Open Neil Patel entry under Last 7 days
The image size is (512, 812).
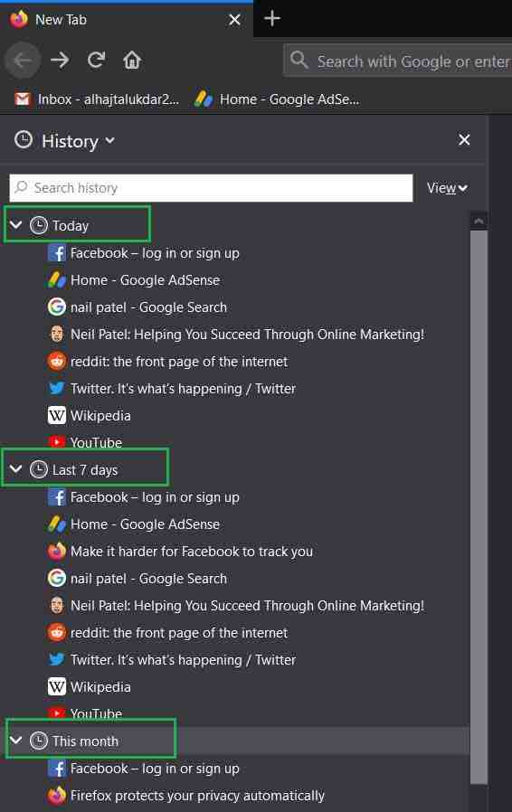[x=236, y=605]
